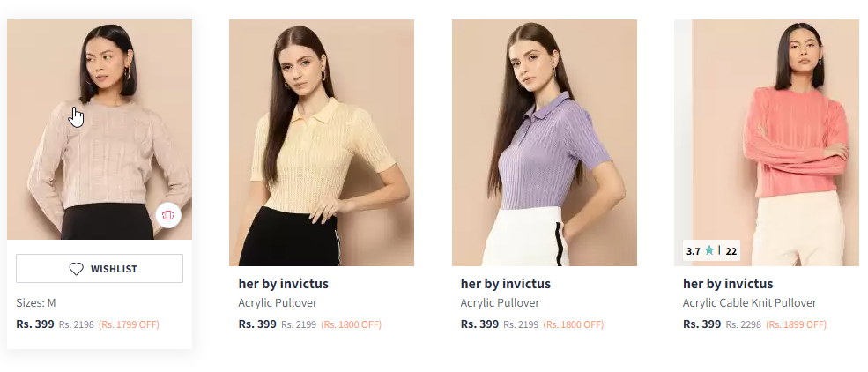Click the review count 22 on pink pullover

[x=731, y=251]
